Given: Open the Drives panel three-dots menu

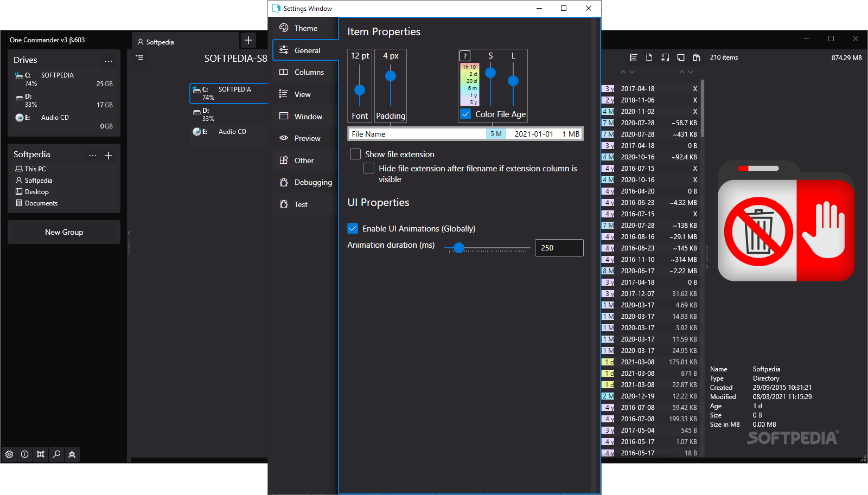Looking at the screenshot, I should click(108, 61).
